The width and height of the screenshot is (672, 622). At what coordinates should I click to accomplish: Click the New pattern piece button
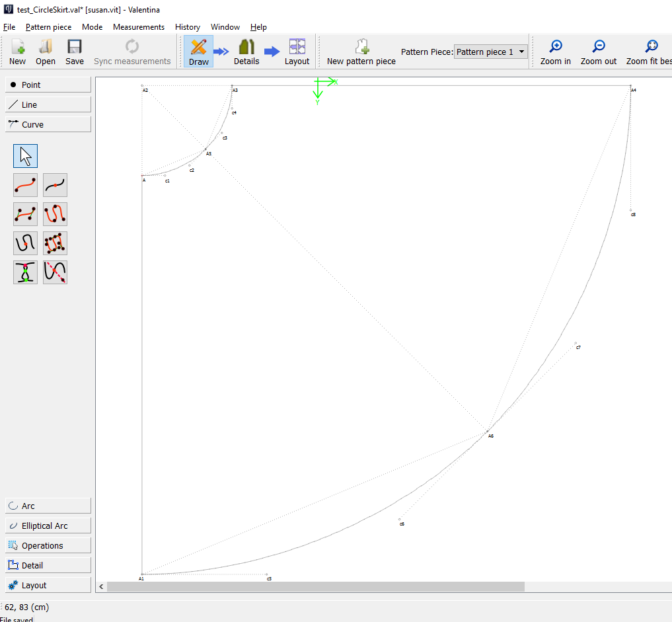(x=361, y=52)
